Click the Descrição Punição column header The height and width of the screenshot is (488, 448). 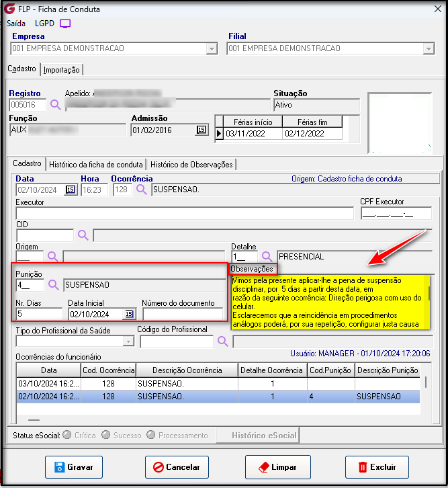click(388, 370)
